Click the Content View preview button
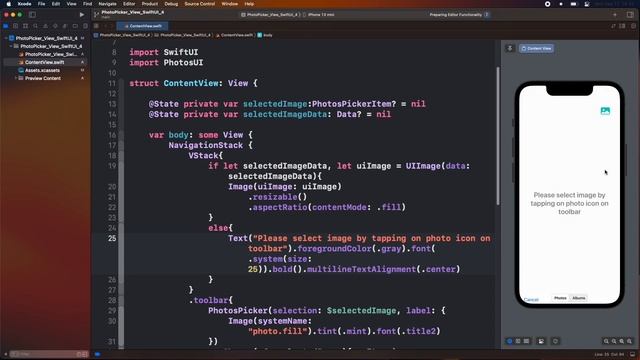This screenshot has height=360, width=640. pos(536,48)
